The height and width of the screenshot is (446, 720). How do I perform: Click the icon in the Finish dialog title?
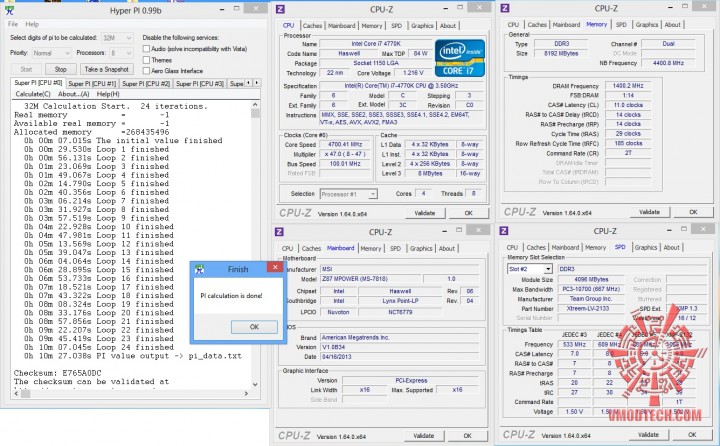[199, 269]
